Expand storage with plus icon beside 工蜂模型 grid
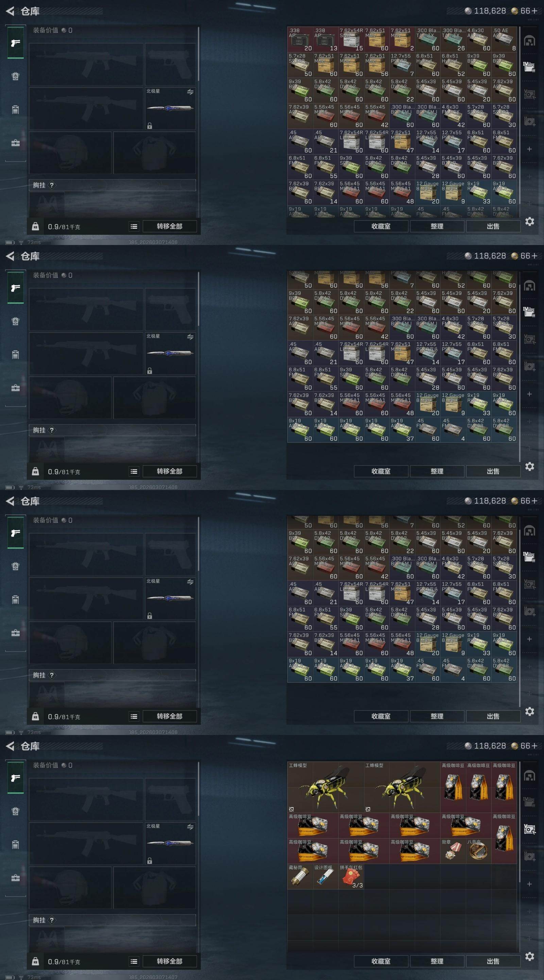Viewport: 544px width, 980px height. pyautogui.click(x=529, y=884)
